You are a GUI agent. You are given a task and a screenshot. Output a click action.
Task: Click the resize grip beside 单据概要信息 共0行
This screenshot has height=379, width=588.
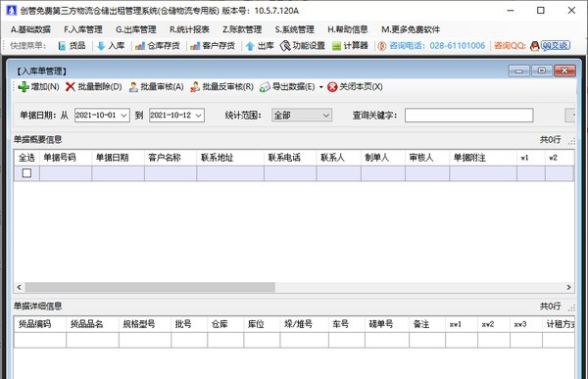[571, 141]
